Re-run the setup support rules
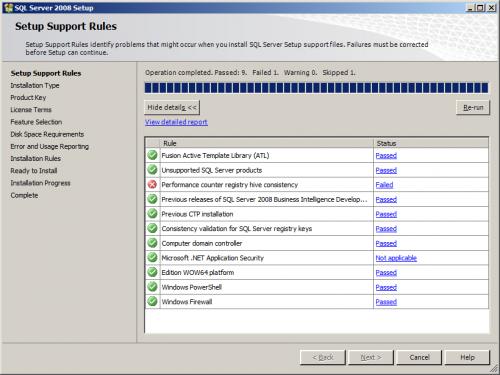 [473, 107]
